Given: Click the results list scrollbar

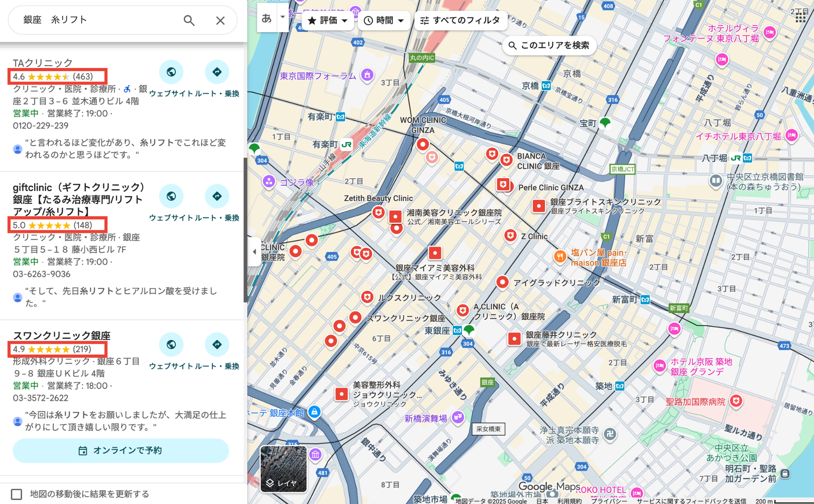Looking at the screenshot, I should (x=245, y=231).
